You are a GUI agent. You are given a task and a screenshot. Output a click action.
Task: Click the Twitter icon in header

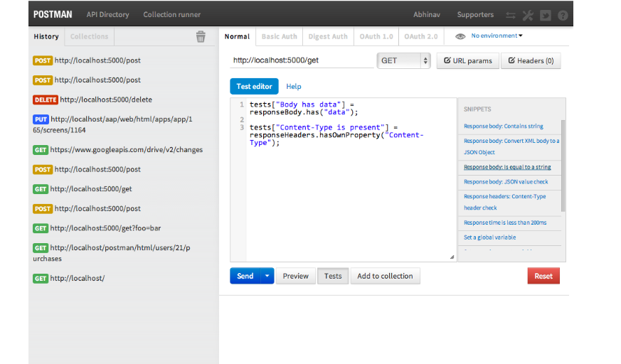coord(546,16)
